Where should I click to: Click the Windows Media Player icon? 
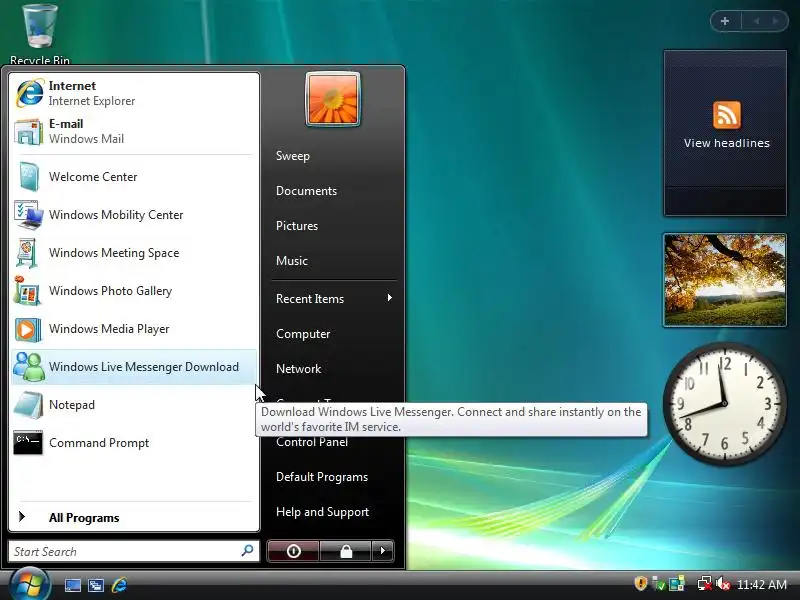click(x=28, y=329)
